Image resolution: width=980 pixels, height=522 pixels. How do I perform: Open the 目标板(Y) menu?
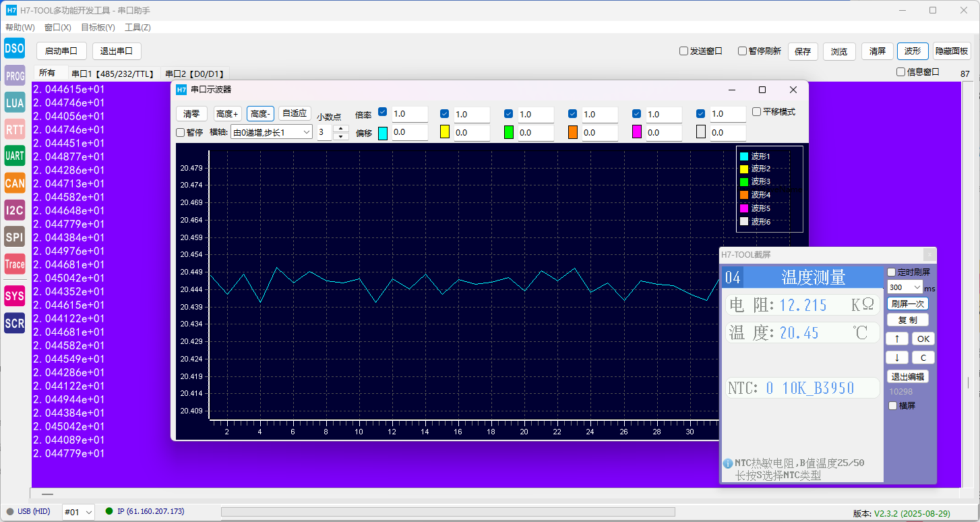98,28
